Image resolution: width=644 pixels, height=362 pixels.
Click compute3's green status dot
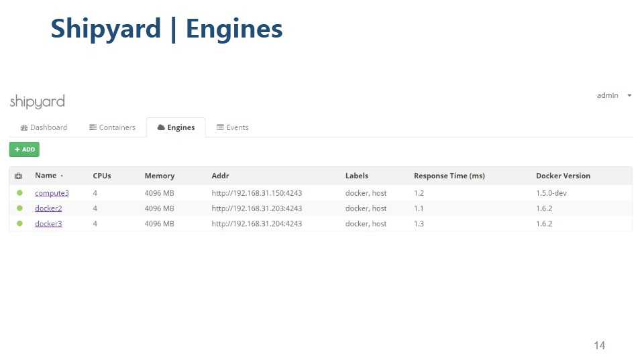(19, 192)
